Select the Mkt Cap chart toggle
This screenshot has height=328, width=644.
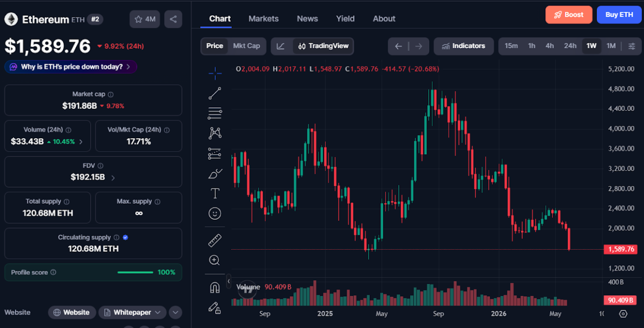tap(246, 46)
